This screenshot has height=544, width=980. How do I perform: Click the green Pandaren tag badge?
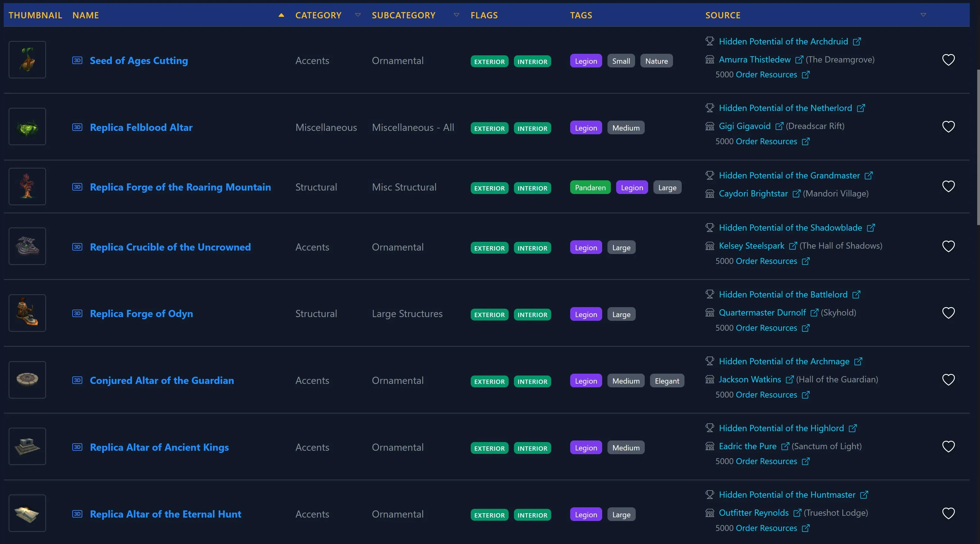590,187
